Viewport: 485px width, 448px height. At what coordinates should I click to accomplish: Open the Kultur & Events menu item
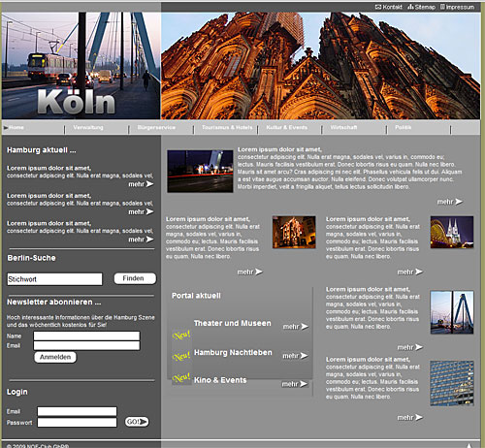(x=287, y=127)
